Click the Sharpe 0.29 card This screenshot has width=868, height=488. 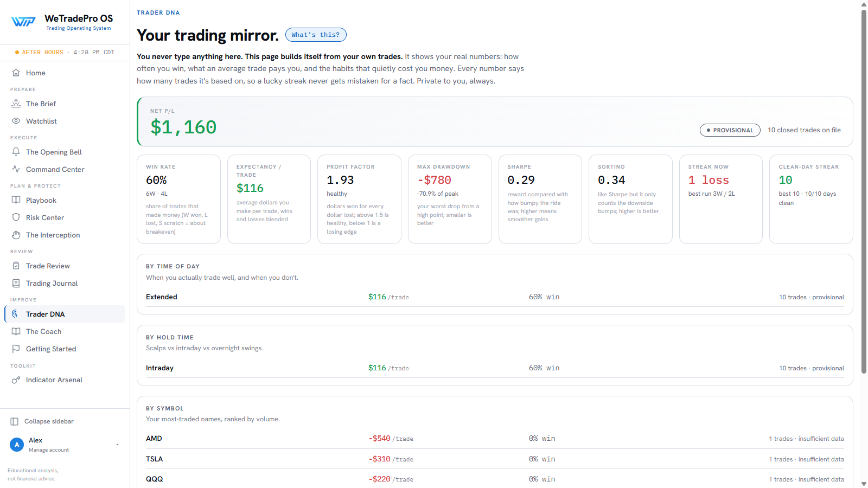pos(540,199)
